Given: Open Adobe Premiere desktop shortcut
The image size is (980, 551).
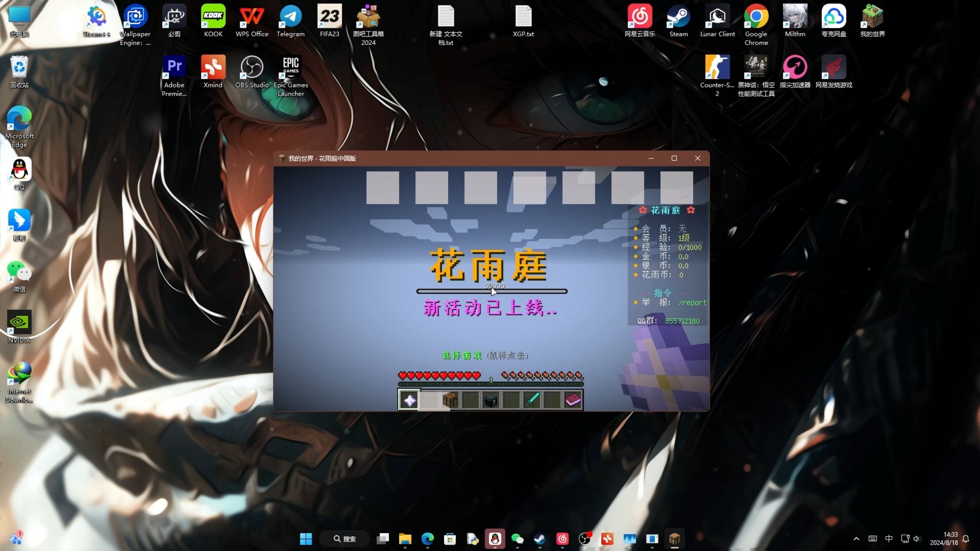Looking at the screenshot, I should click(174, 76).
